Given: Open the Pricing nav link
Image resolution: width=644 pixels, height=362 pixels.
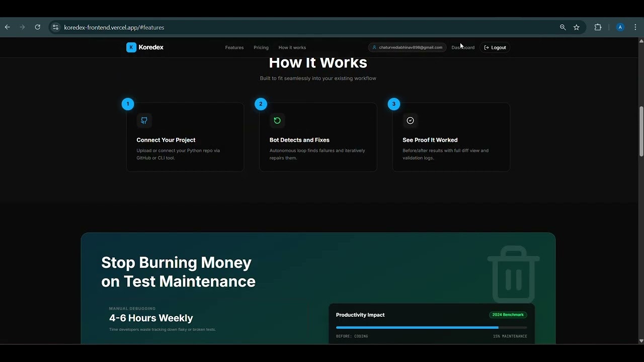Looking at the screenshot, I should tap(261, 47).
